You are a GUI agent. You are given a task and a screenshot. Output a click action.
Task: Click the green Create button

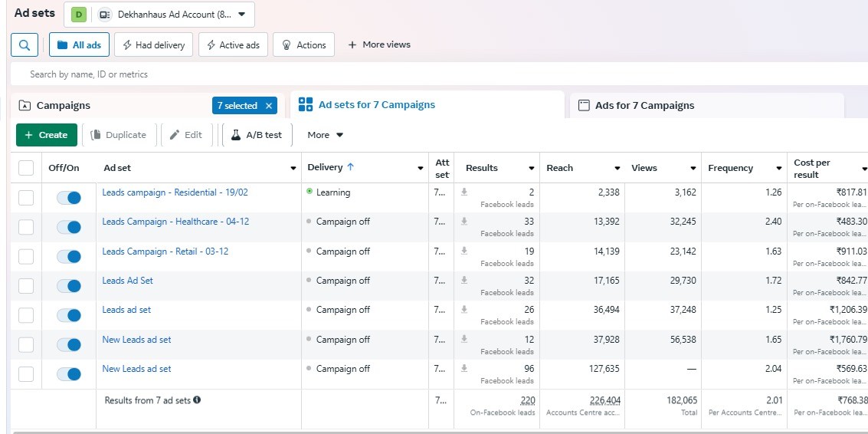[x=47, y=135]
